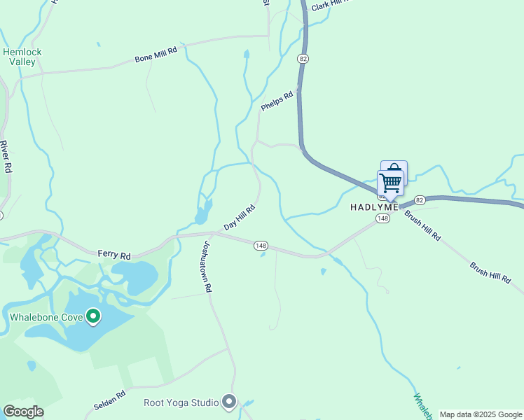Select the Whalebone Cove green pin
The image size is (524, 420).
(x=93, y=316)
